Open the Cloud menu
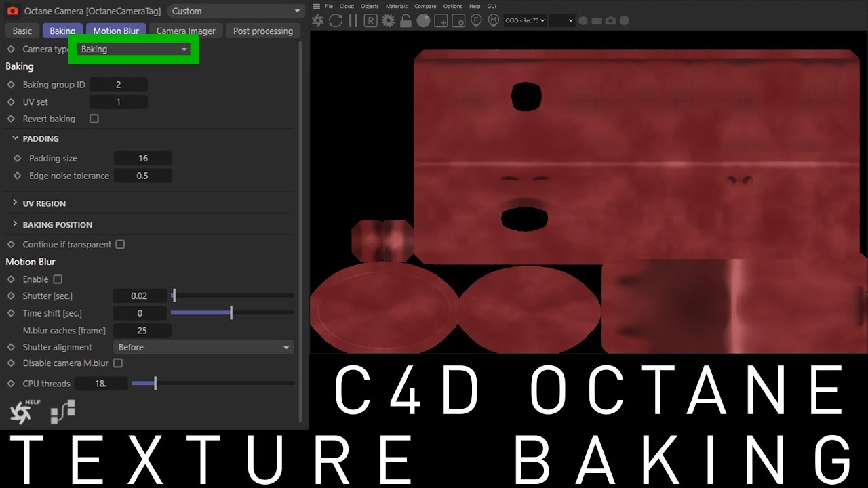This screenshot has height=488, width=868. [x=347, y=6]
